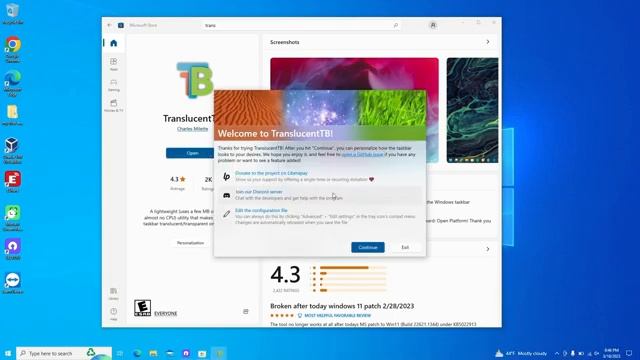Click 'Broken after today windows 11 patch' review

point(342,306)
